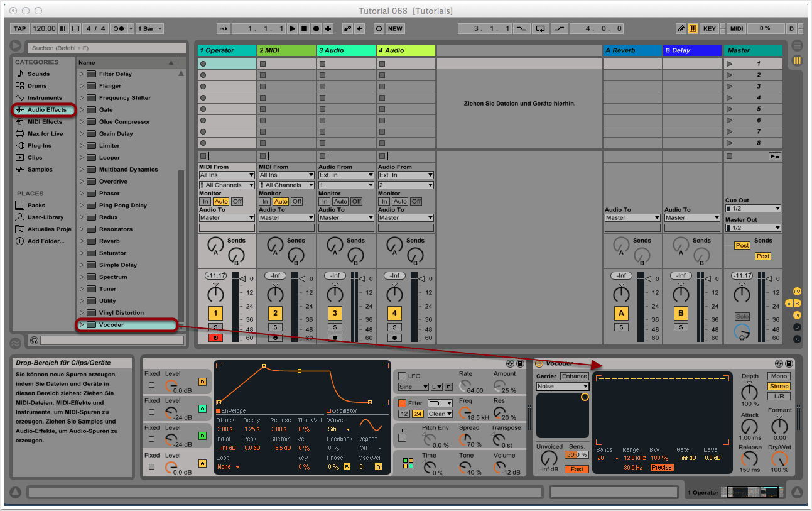Toggle Draw Mode pencil icon
Screen dimensions: 812x511
(x=681, y=28)
